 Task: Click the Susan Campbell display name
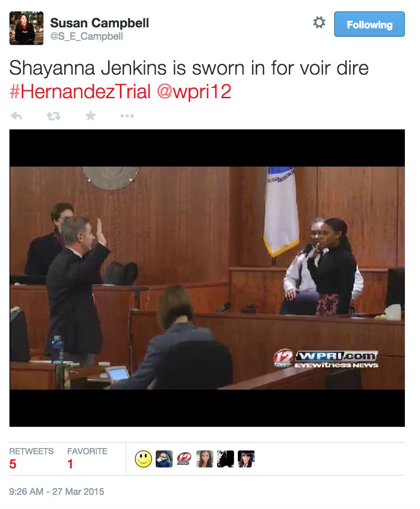pos(100,23)
